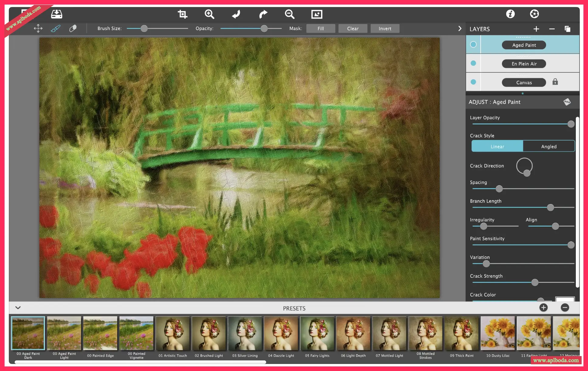Viewport: 588px width, 371px height.
Task: Toggle visibility of Canvas layer
Action: tap(473, 82)
